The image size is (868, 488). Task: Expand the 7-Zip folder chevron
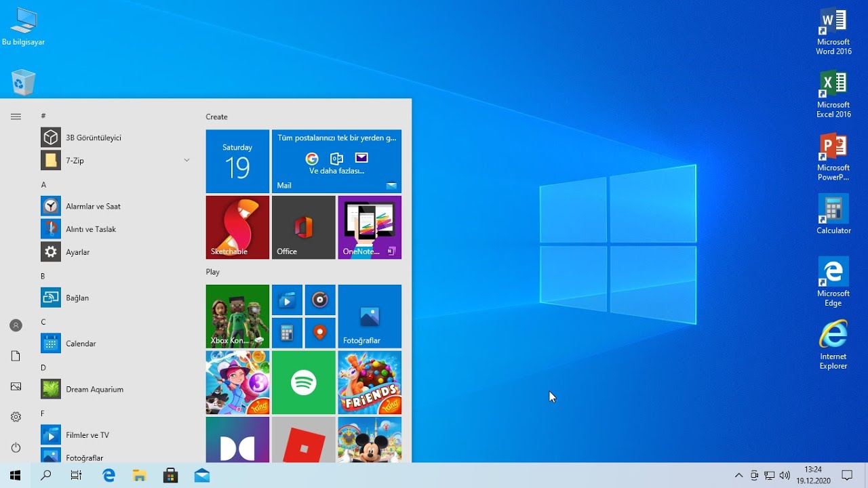coord(186,161)
